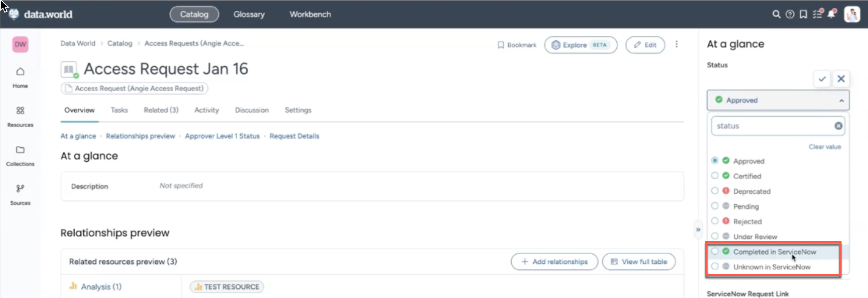Screen dimensions: 868x298
Task: Open Sources in the left sidebar
Action: click(20, 194)
